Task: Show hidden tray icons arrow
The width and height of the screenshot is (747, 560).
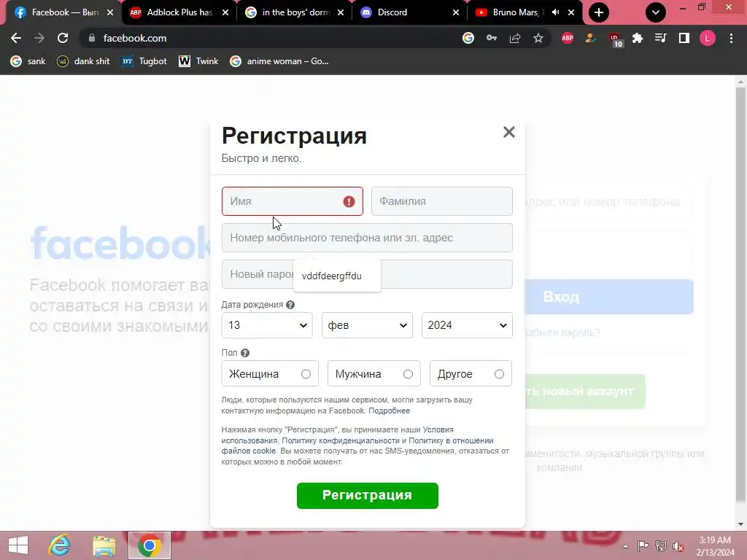Action: click(625, 546)
